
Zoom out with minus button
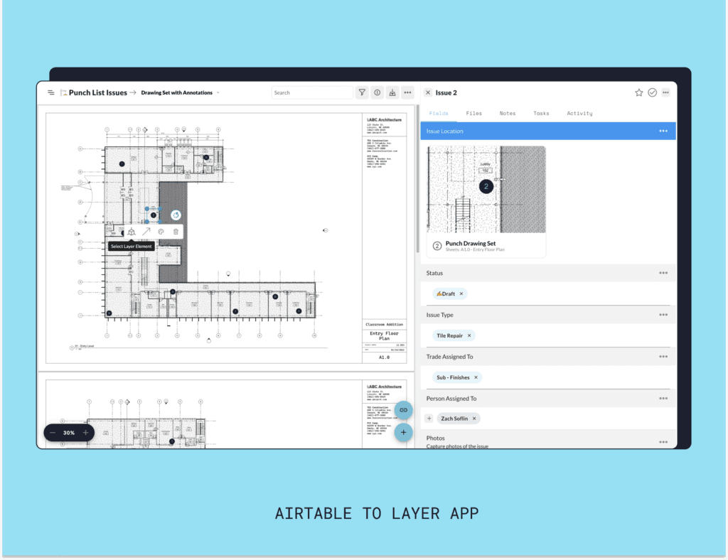coord(53,432)
